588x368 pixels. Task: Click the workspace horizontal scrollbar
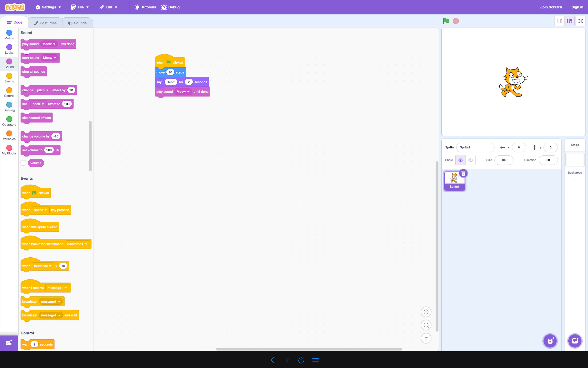click(x=308, y=349)
